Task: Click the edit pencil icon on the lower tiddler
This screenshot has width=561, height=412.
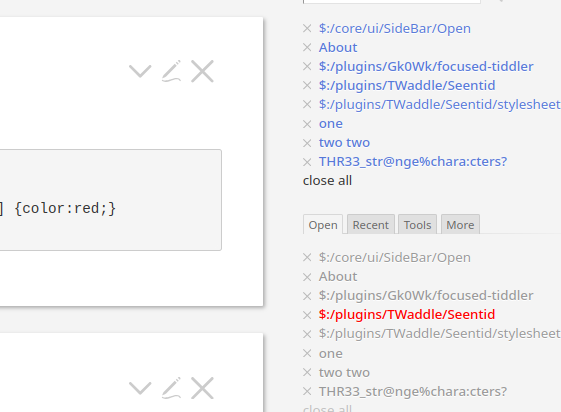Action: [x=171, y=388]
